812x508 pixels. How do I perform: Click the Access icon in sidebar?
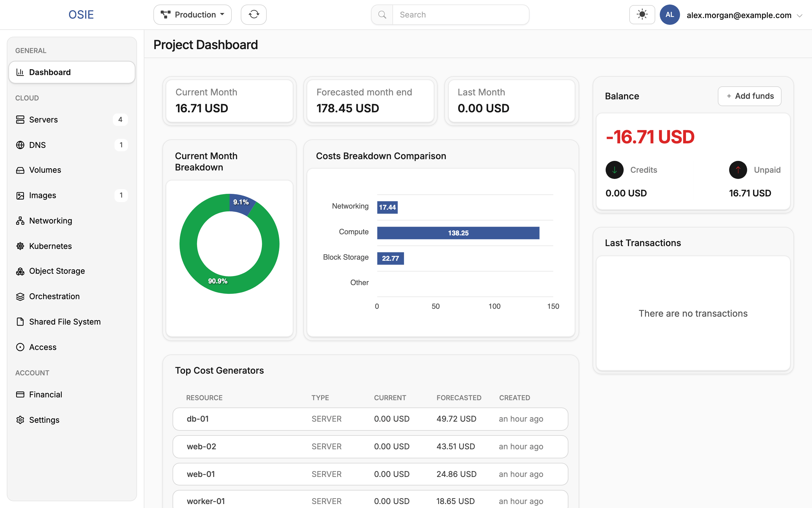[x=20, y=347]
